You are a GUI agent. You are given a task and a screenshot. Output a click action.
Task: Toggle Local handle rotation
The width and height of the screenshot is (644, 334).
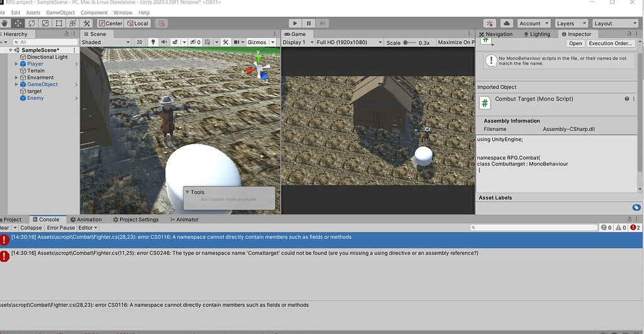click(x=138, y=23)
